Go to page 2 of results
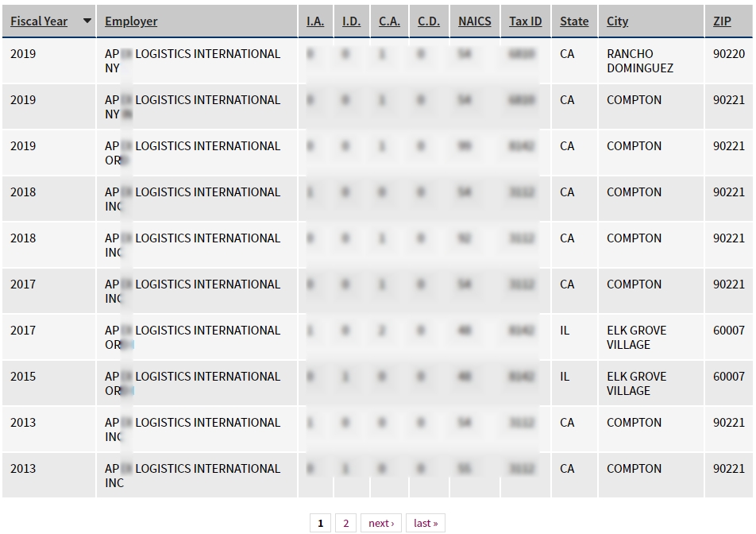 pos(345,523)
